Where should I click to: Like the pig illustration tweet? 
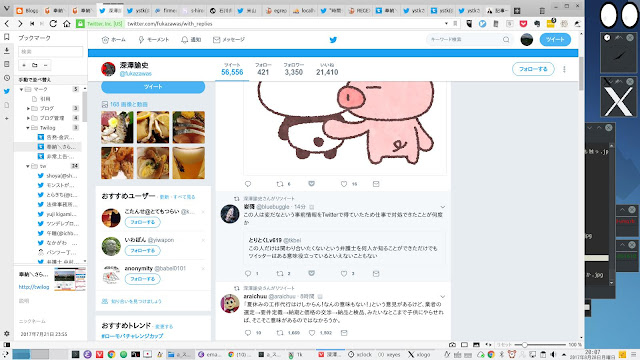point(344,184)
